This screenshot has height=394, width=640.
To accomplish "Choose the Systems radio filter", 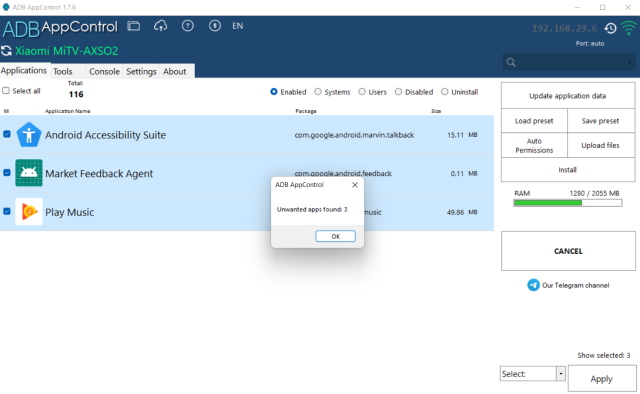I will (x=318, y=92).
